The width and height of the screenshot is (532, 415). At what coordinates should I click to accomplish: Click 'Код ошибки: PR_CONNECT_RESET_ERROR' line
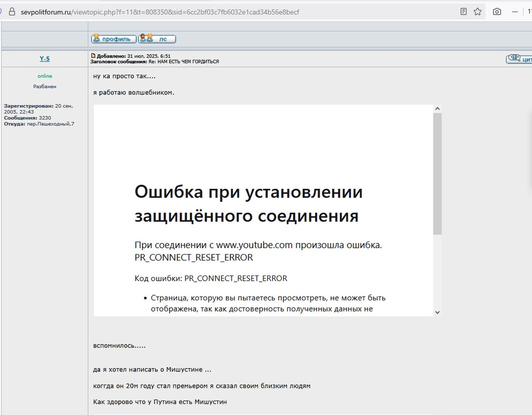click(x=211, y=279)
